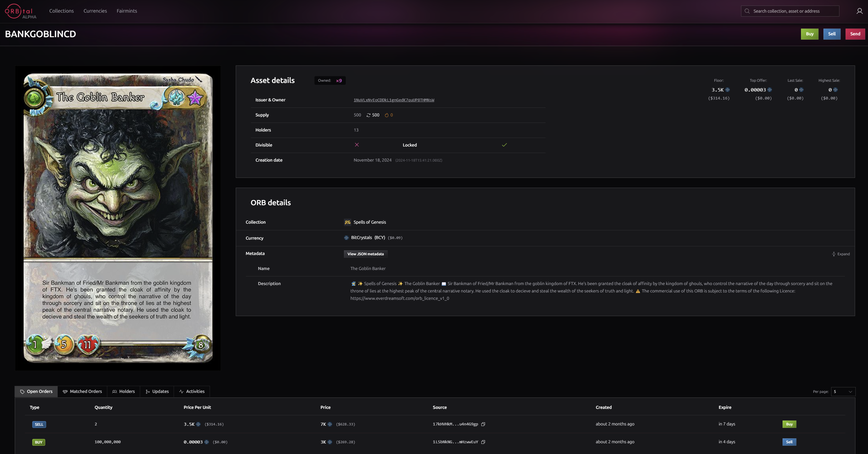
Task: Click Sell on the BUY order row
Action: coord(789,442)
